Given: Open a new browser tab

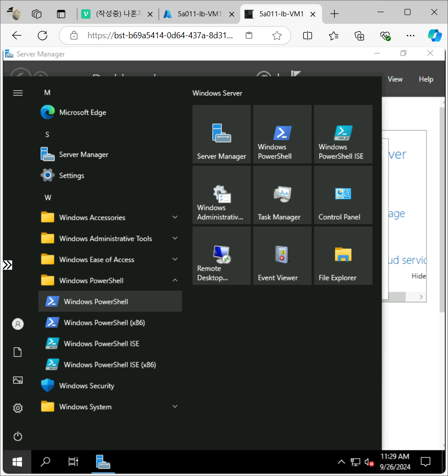Looking at the screenshot, I should click(x=334, y=14).
